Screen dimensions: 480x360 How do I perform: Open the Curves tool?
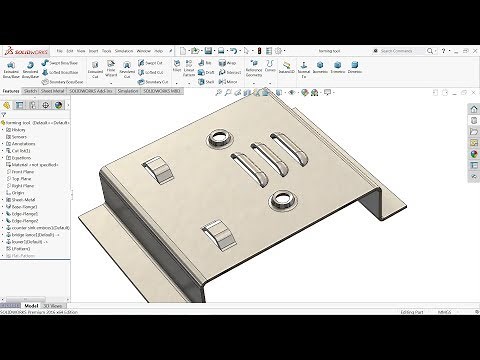click(270, 66)
